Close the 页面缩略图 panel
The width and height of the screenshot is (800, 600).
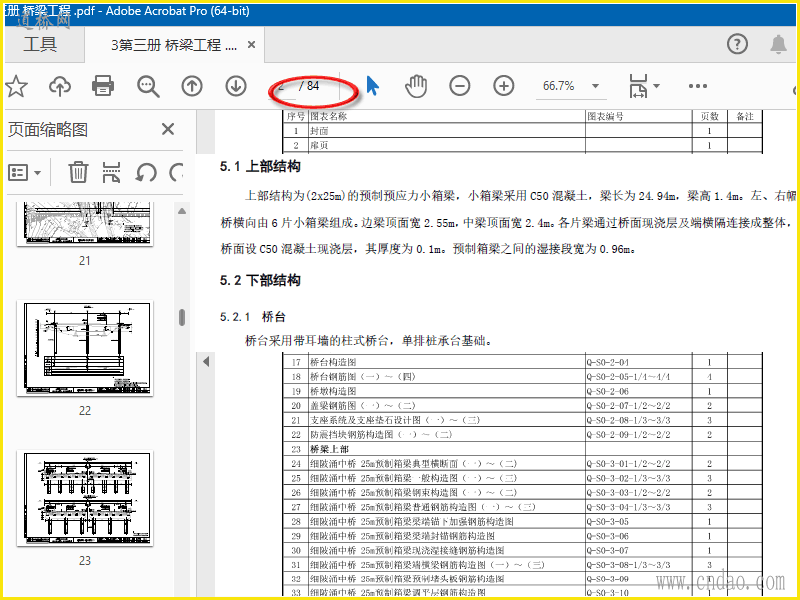pos(168,129)
